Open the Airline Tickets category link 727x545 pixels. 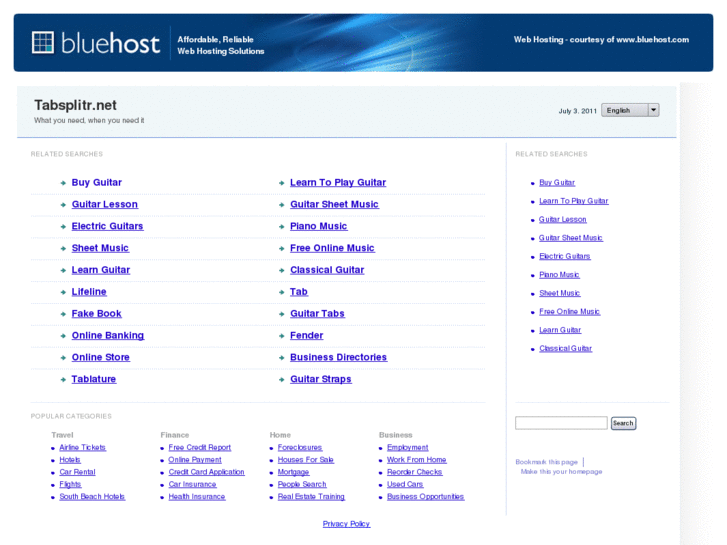click(83, 447)
